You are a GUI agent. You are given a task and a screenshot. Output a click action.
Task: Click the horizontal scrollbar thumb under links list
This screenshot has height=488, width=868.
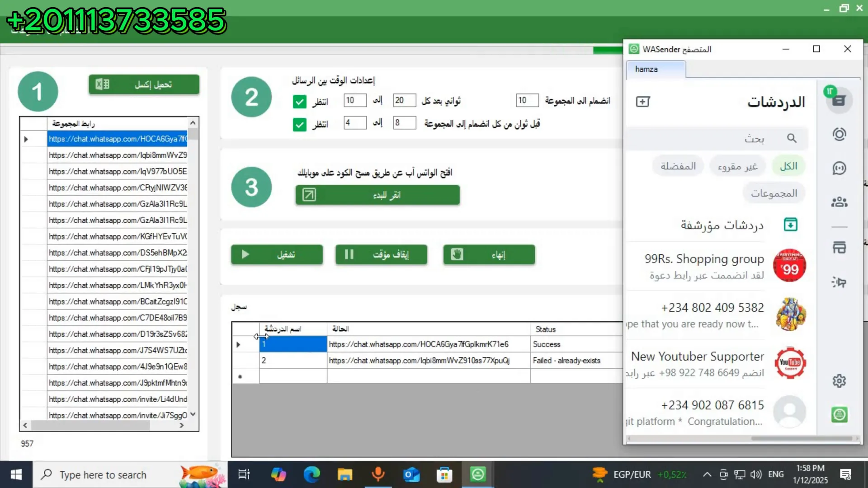click(90, 425)
